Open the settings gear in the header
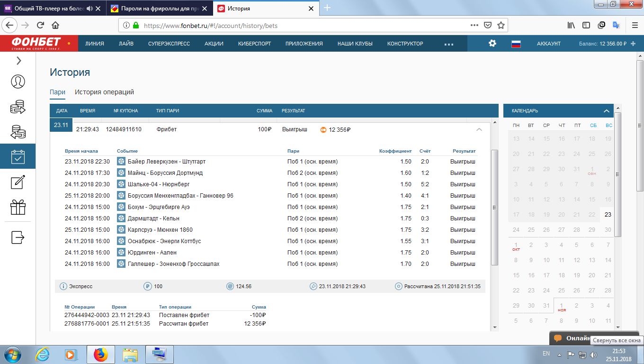 pyautogui.click(x=492, y=43)
